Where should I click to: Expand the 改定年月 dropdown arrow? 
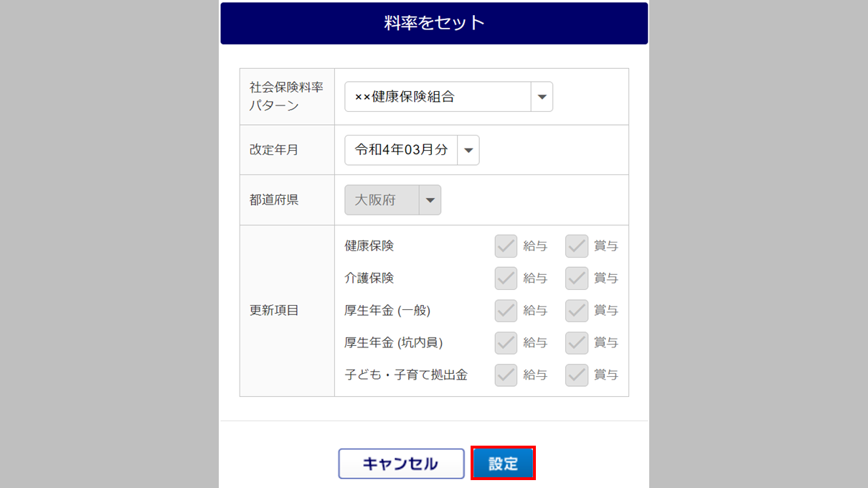pos(468,150)
